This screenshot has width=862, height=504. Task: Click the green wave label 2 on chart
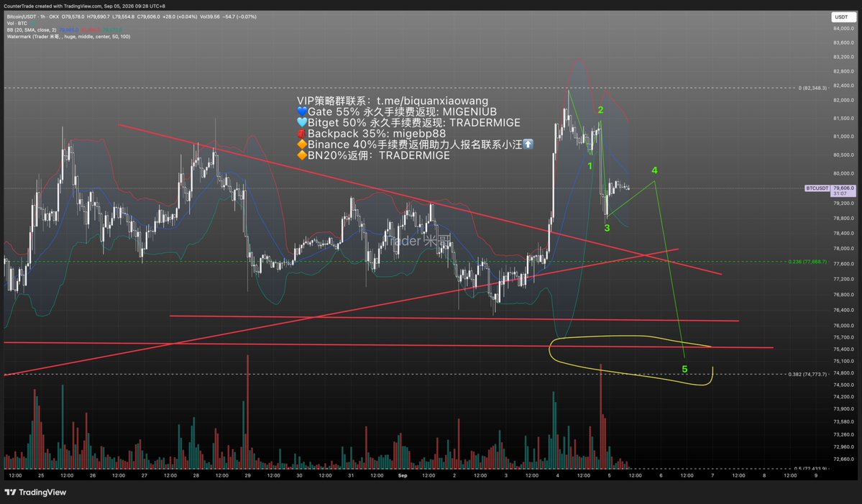[600, 110]
